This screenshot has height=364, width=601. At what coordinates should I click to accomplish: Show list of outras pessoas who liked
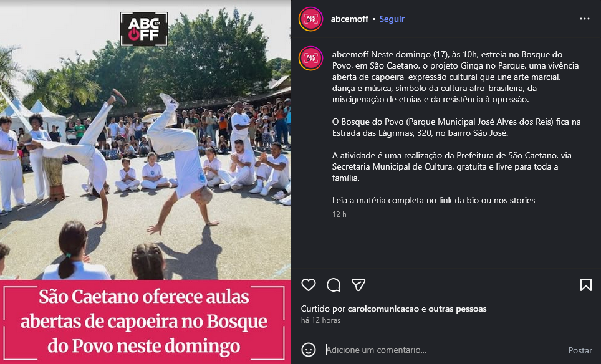458,309
